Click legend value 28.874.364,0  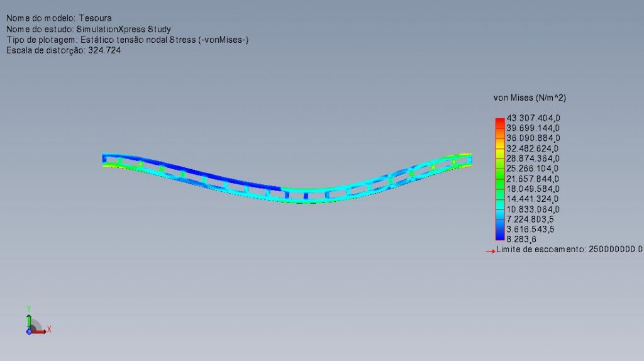pos(533,158)
